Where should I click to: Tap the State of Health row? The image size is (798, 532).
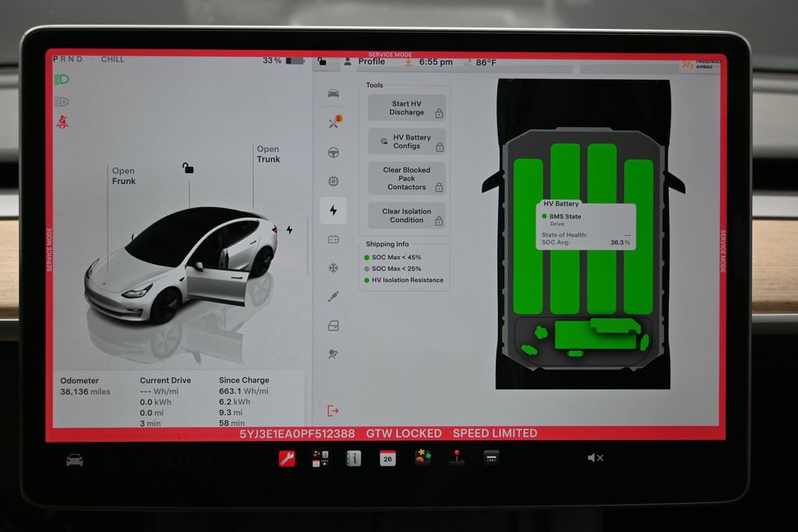(x=585, y=235)
